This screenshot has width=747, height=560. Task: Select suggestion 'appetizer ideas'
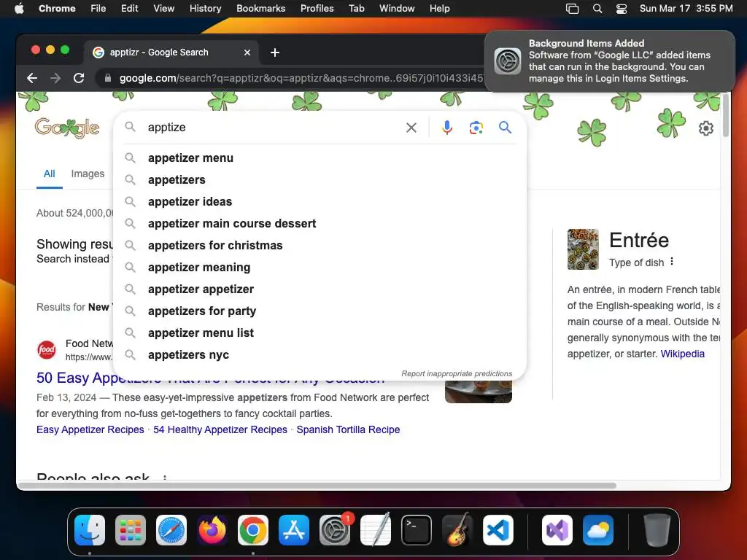tap(320, 202)
